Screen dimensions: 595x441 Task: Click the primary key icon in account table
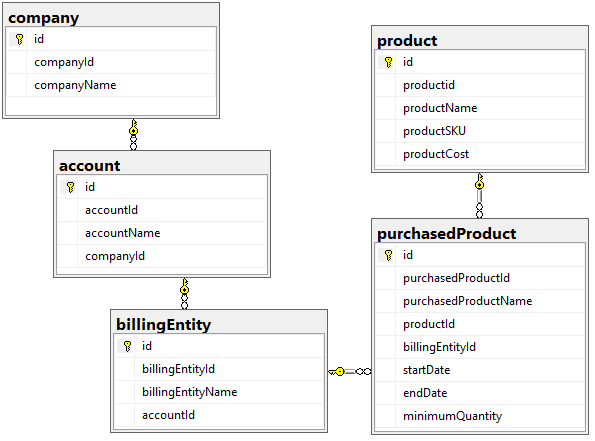pos(70,187)
